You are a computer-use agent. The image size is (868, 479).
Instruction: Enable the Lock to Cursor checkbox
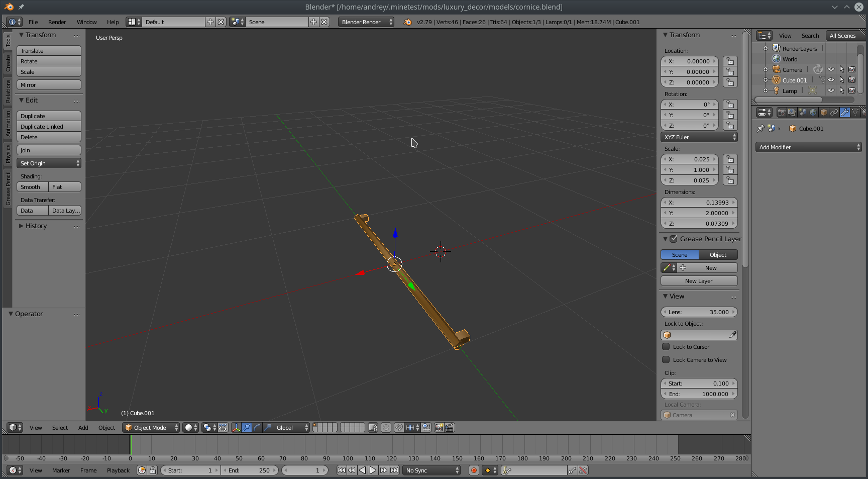click(666, 347)
